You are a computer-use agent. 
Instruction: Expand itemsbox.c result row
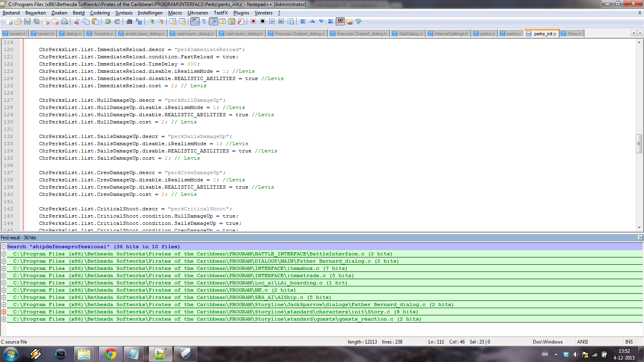coord(4,268)
